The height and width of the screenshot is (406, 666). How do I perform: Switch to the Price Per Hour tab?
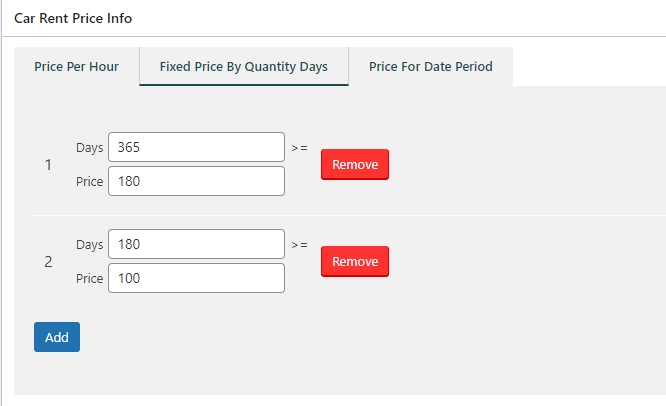click(76, 67)
